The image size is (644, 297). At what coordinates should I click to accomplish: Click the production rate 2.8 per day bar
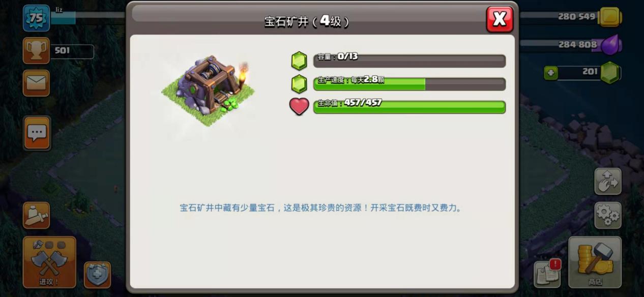point(409,84)
